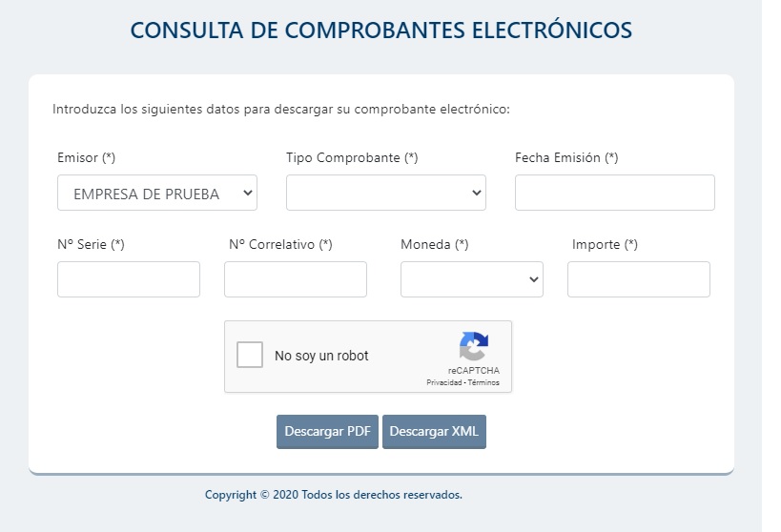Check the No soy un robot checkbox
Viewport: 781px width, 532px height.
250,355
